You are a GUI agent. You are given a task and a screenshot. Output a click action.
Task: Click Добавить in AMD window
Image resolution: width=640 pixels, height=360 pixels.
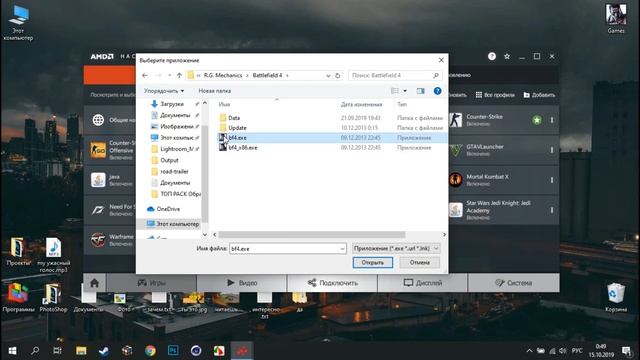(539, 95)
